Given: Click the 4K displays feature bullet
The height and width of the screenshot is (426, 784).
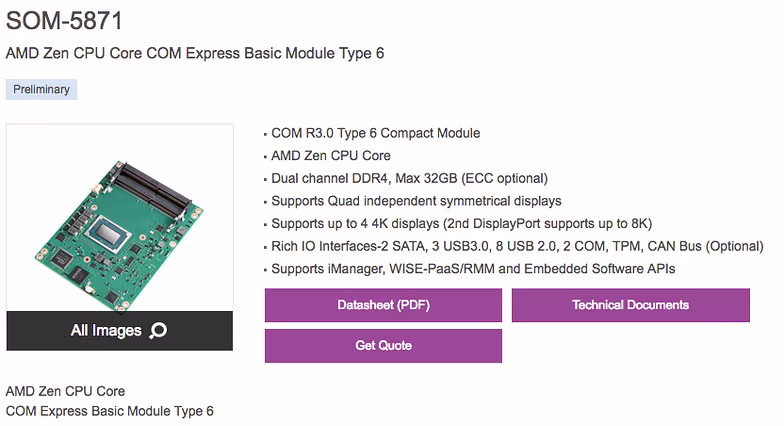Looking at the screenshot, I should [x=462, y=224].
